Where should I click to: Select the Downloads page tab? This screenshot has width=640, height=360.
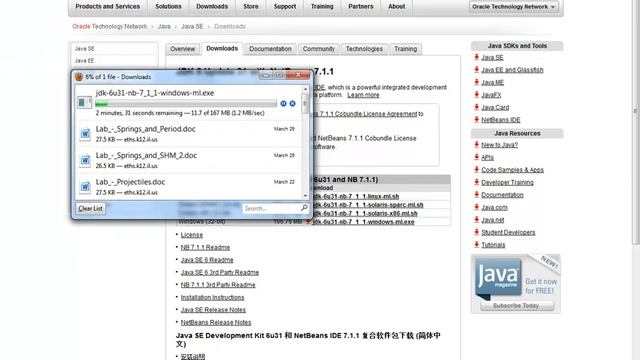coord(222,49)
